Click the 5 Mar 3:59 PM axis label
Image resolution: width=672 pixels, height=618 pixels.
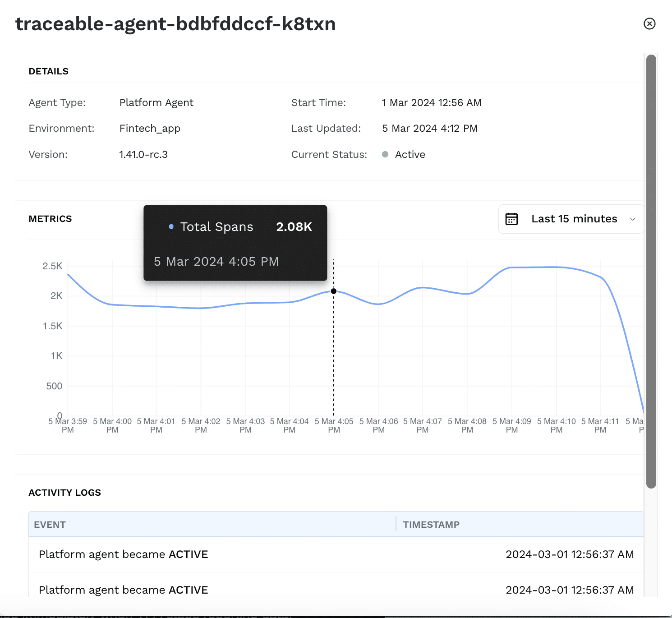(68, 425)
